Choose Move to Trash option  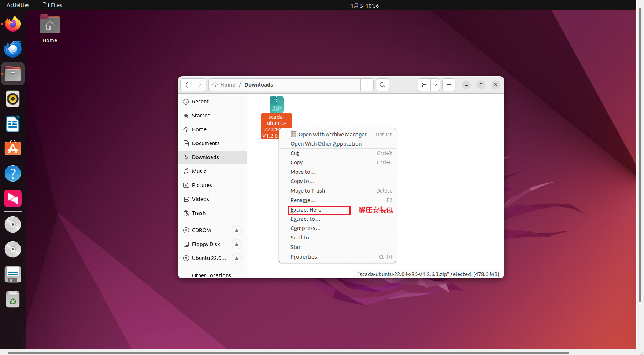tap(307, 191)
